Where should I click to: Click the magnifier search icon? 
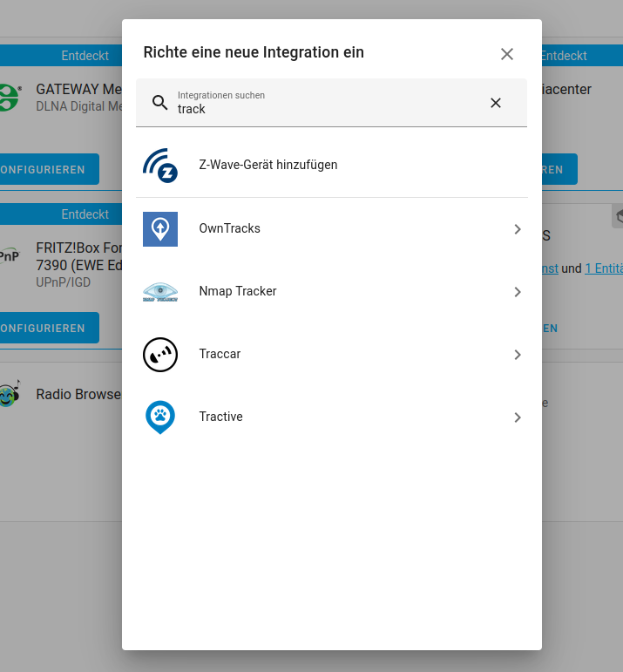coord(159,103)
